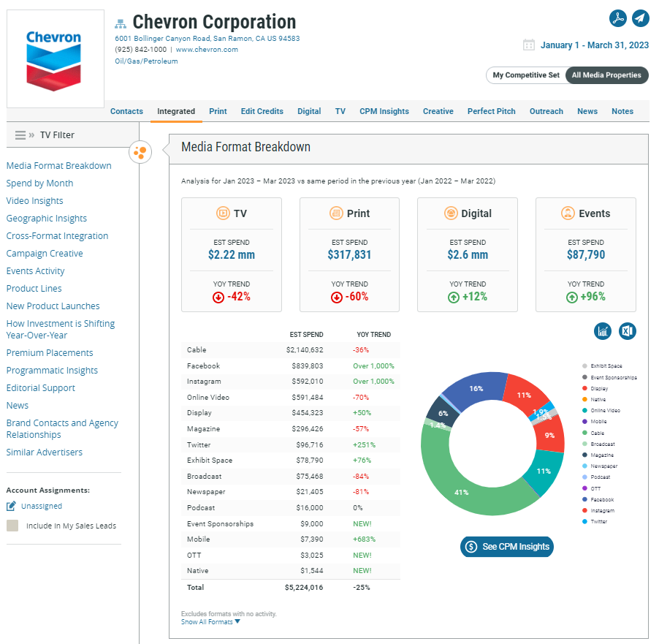The image size is (659, 644).
Task: Expand the TV Filter chevron panel
Action: click(x=31, y=135)
